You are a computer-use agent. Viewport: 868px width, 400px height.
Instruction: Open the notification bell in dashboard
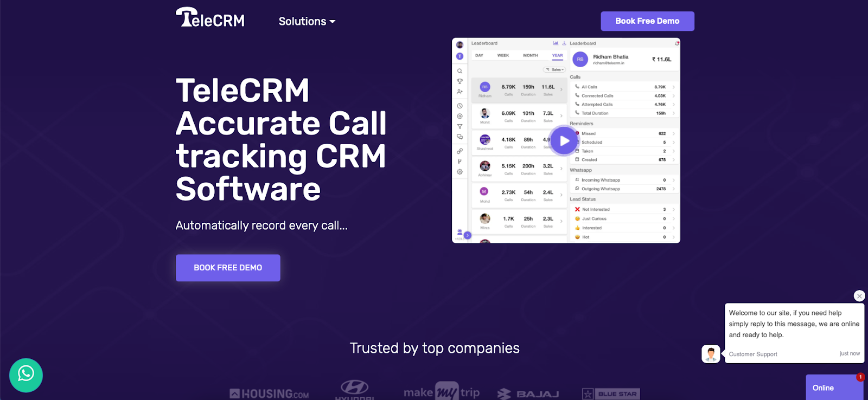coord(676,43)
